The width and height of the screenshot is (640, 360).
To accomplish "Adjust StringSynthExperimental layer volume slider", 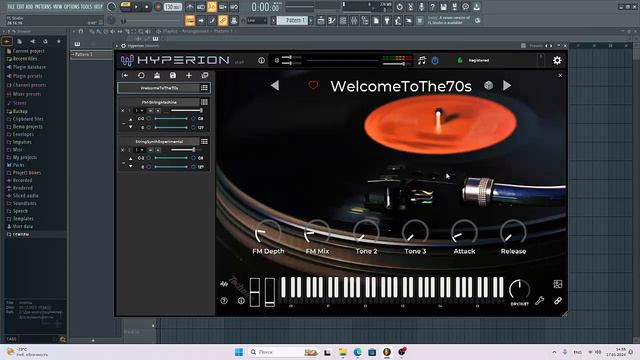I will [x=186, y=150].
